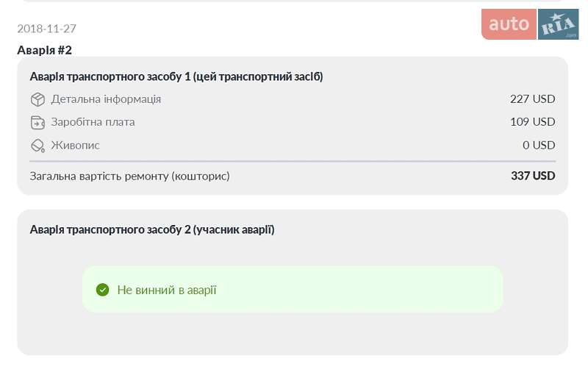Click the 2018-11-27 date

46,29
